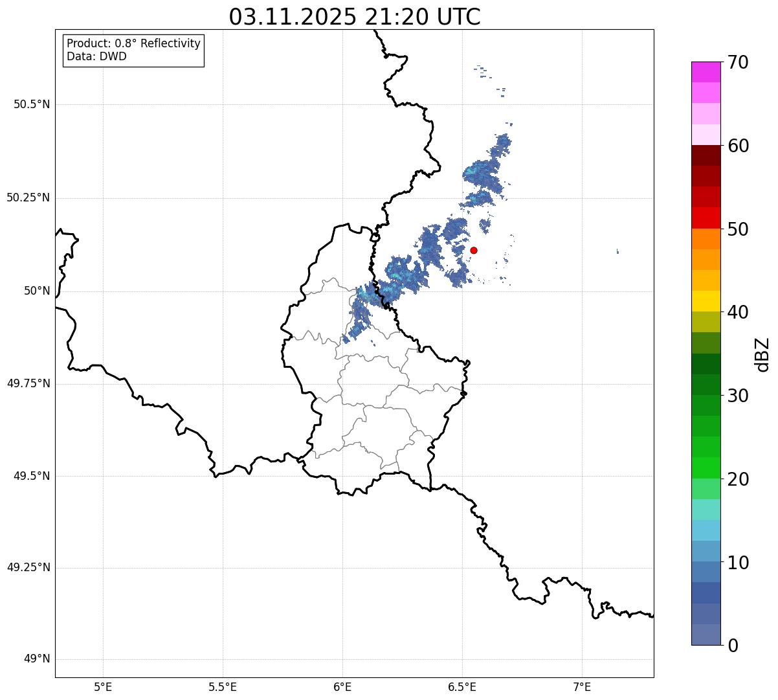Click the Data: DWD label

(96, 56)
